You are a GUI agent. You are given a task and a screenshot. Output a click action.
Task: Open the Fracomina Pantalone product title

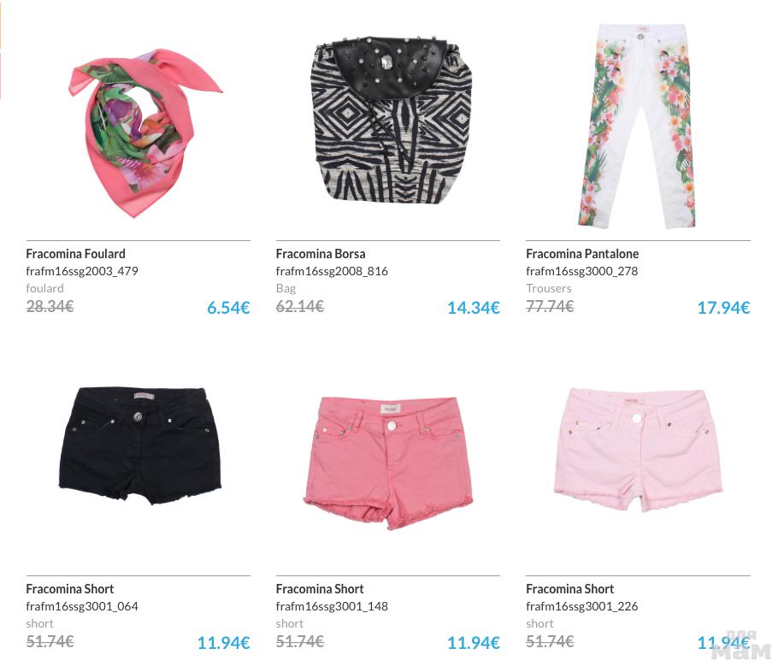(x=582, y=254)
